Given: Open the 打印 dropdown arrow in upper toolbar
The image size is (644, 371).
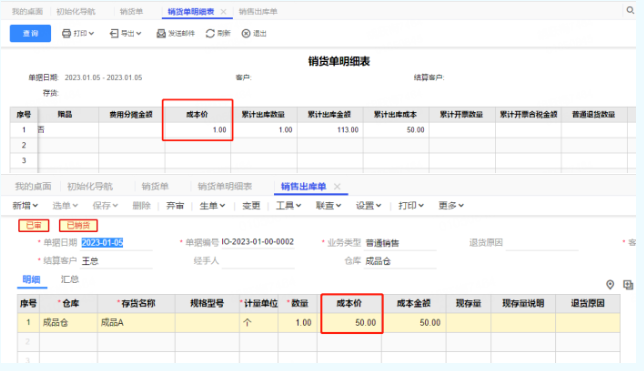Looking at the screenshot, I should pyautogui.click(x=91, y=33).
